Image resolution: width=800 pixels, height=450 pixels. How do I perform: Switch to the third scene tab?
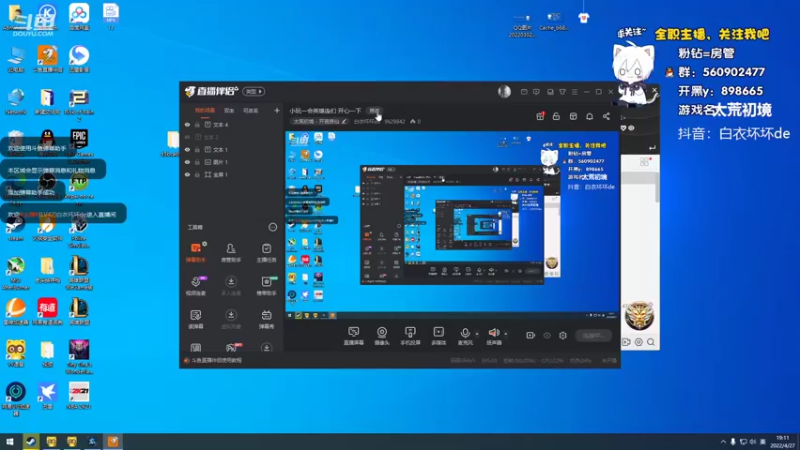(251, 110)
